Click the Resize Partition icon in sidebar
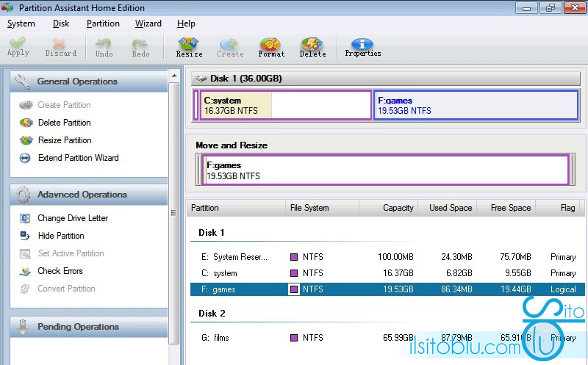588x365 pixels. pyautogui.click(x=26, y=140)
